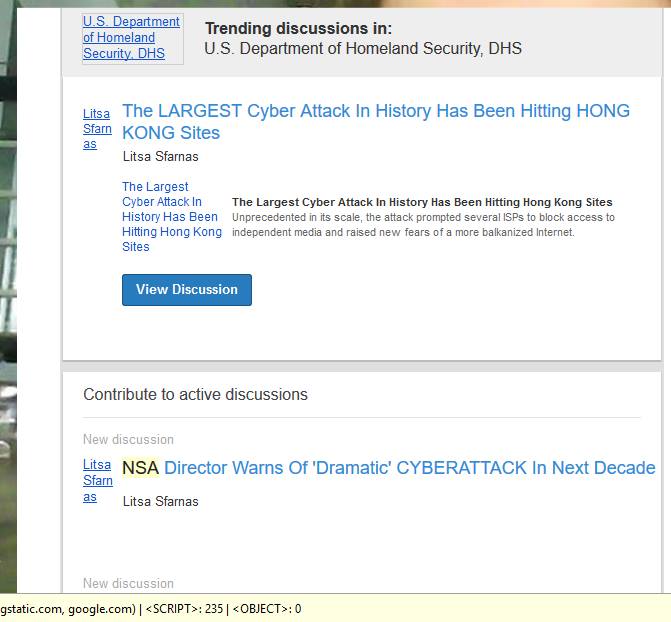Click author name under NSA headline

click(x=160, y=501)
